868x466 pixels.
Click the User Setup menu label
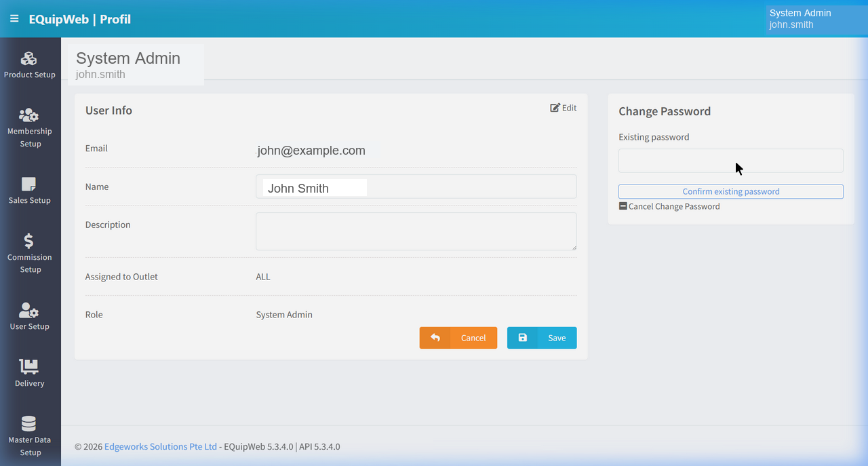tap(30, 326)
